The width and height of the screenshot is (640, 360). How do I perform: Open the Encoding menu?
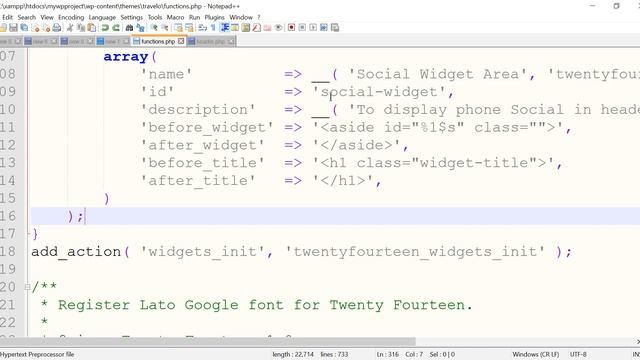pos(71,17)
